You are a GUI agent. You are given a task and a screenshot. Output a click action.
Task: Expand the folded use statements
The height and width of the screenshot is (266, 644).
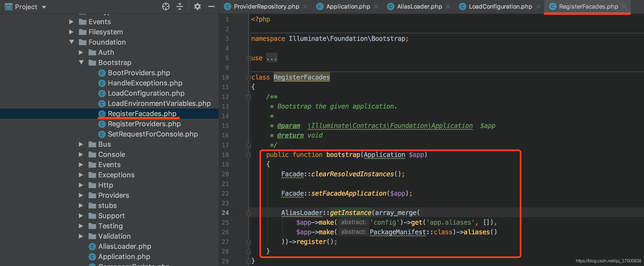(x=248, y=58)
